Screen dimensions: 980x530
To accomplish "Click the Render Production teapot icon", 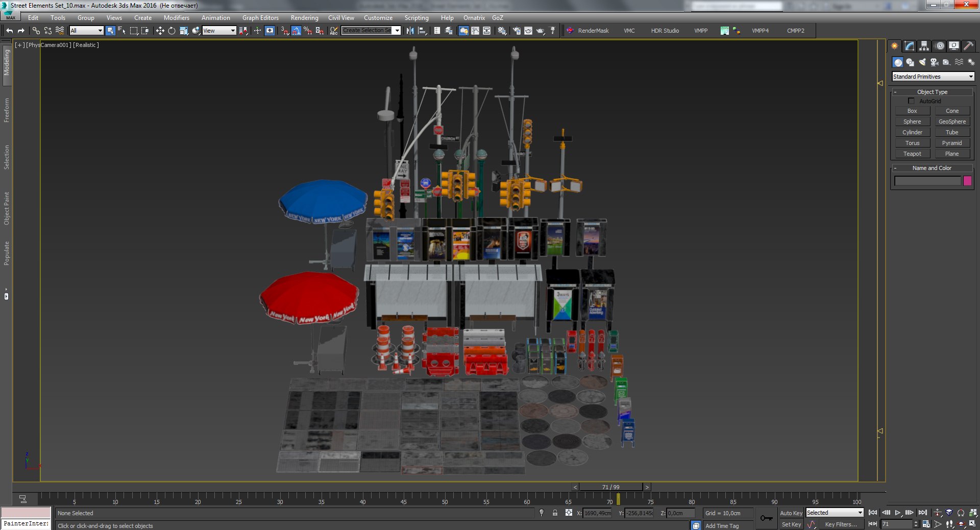I will [541, 31].
